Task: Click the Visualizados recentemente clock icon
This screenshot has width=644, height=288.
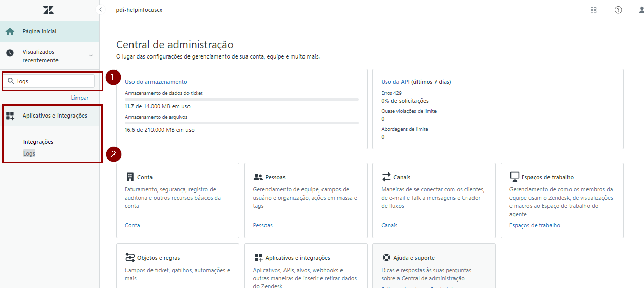Action: [x=10, y=53]
